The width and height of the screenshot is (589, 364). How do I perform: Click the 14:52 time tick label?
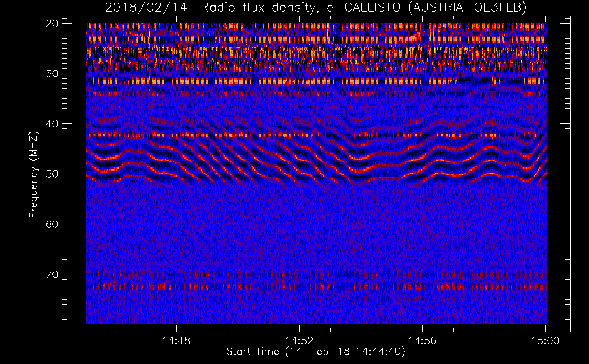tap(299, 341)
